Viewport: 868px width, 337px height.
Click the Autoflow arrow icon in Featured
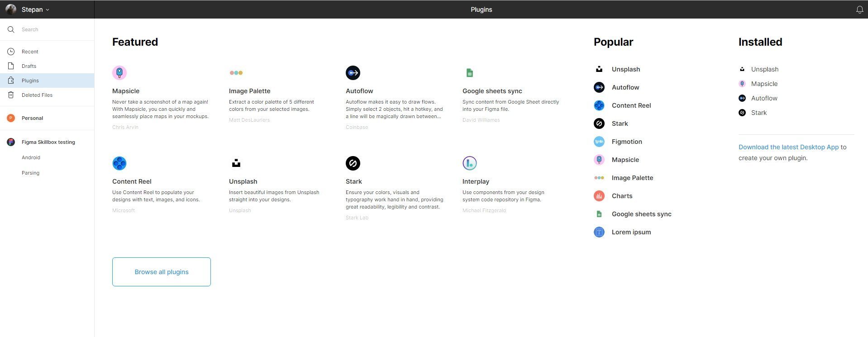353,73
